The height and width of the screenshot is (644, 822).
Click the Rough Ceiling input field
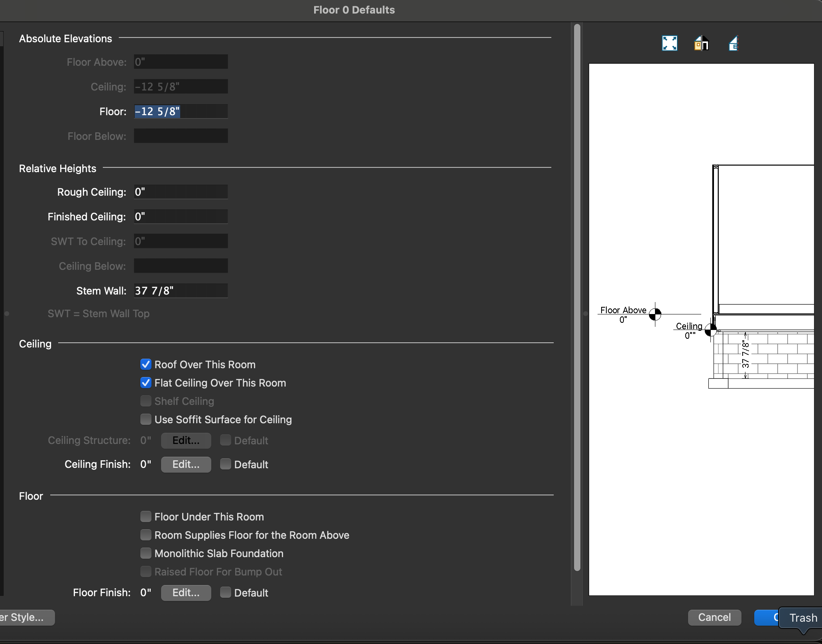(181, 192)
